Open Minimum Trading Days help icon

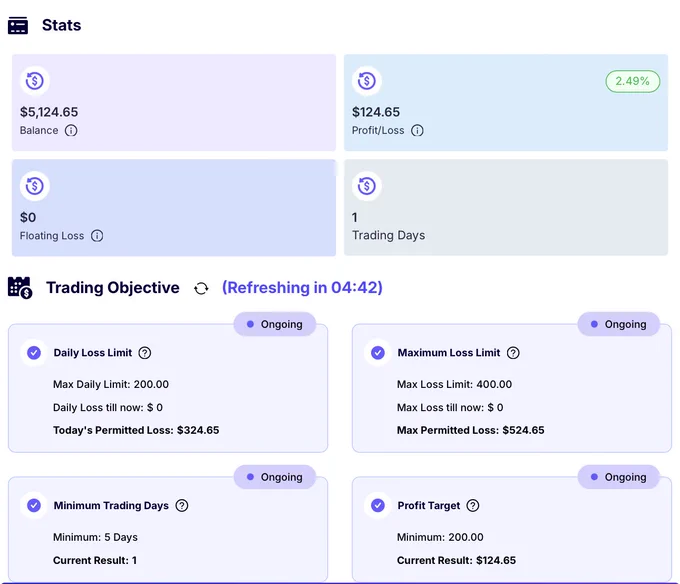[x=182, y=506]
